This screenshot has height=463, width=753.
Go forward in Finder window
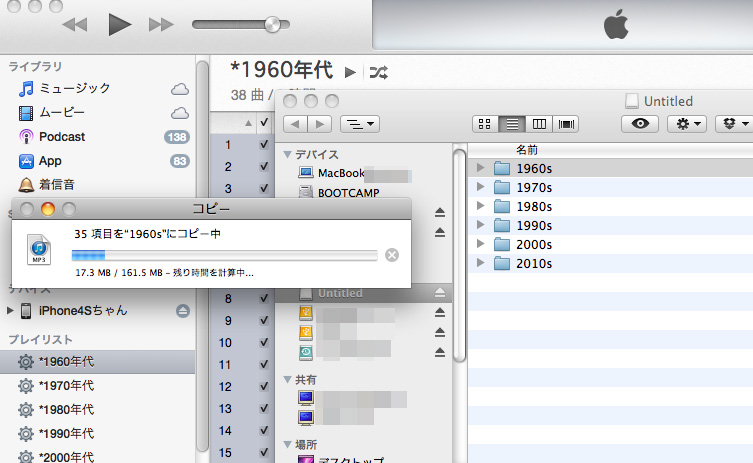(x=320, y=124)
